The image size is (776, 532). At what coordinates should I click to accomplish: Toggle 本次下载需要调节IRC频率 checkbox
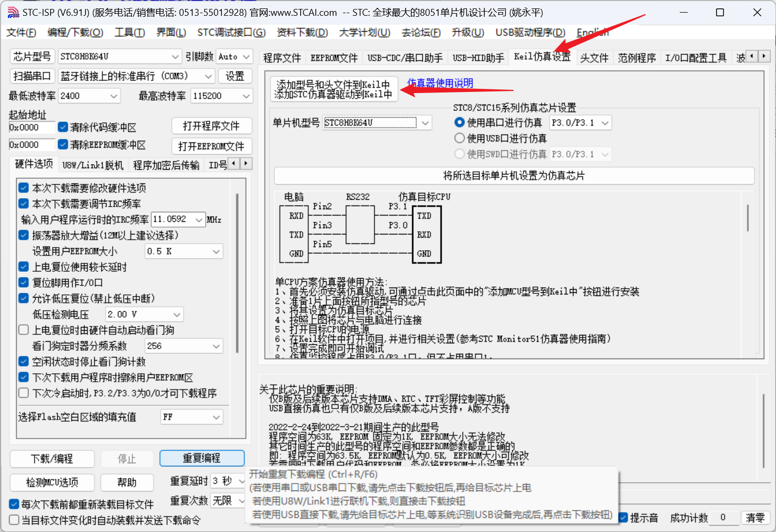[24, 203]
